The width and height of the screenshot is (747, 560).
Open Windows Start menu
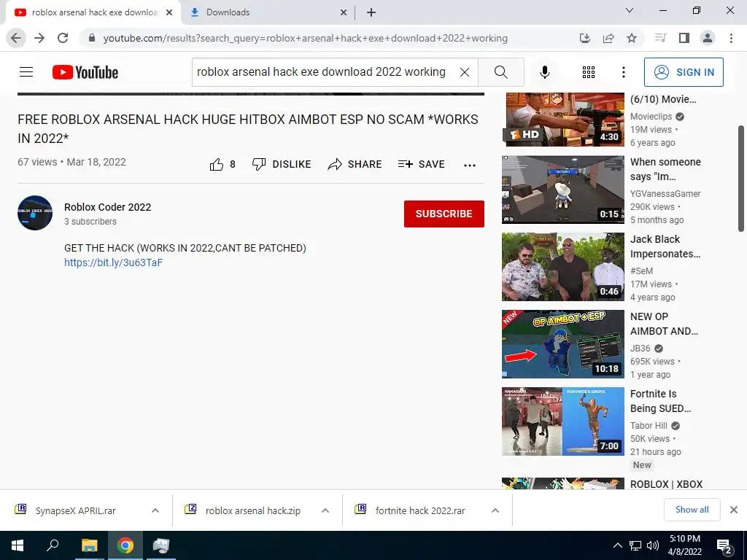tap(18, 545)
